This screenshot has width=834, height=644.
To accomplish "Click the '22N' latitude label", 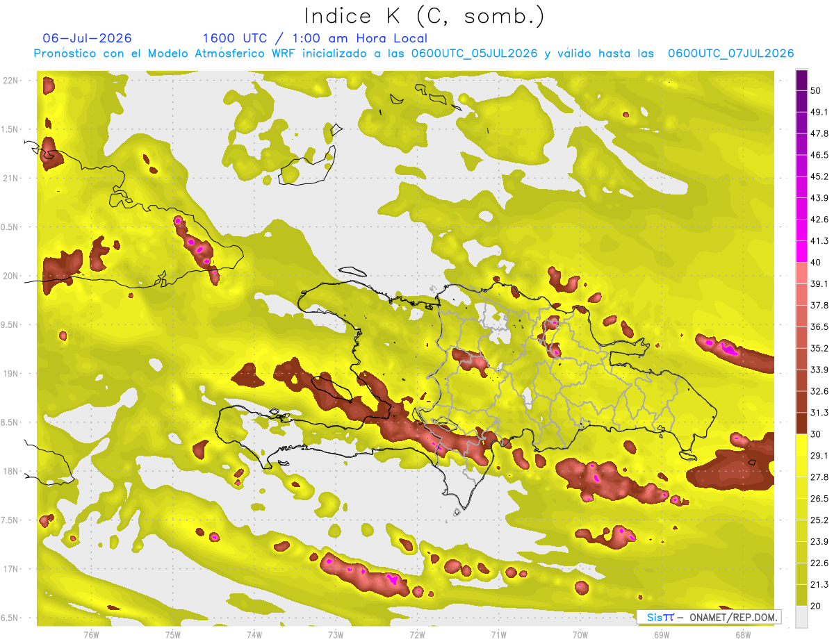I will (10, 80).
